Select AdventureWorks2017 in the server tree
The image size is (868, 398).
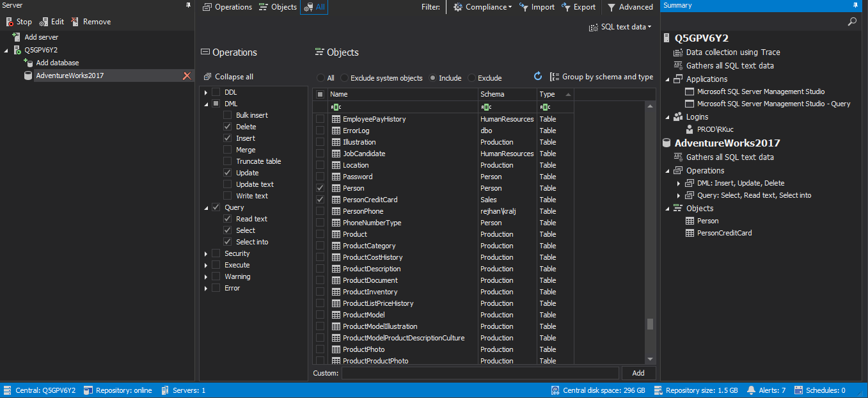click(70, 76)
